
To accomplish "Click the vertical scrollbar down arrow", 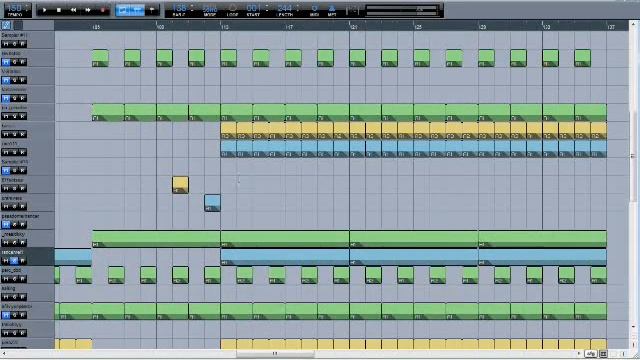I will pos(633,327).
